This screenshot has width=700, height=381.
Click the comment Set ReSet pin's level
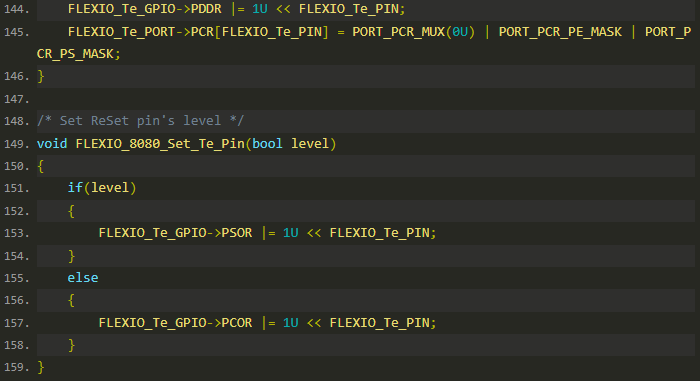pyautogui.click(x=140, y=121)
